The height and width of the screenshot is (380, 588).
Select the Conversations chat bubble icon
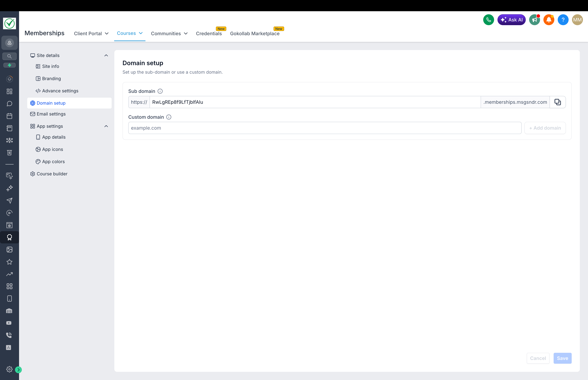click(x=9, y=104)
